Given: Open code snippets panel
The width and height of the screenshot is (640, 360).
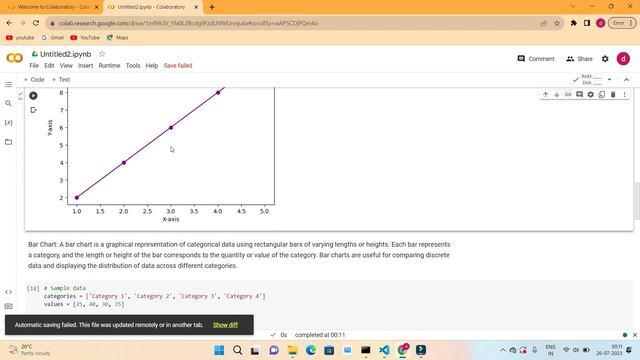Looking at the screenshot, I should point(8,292).
